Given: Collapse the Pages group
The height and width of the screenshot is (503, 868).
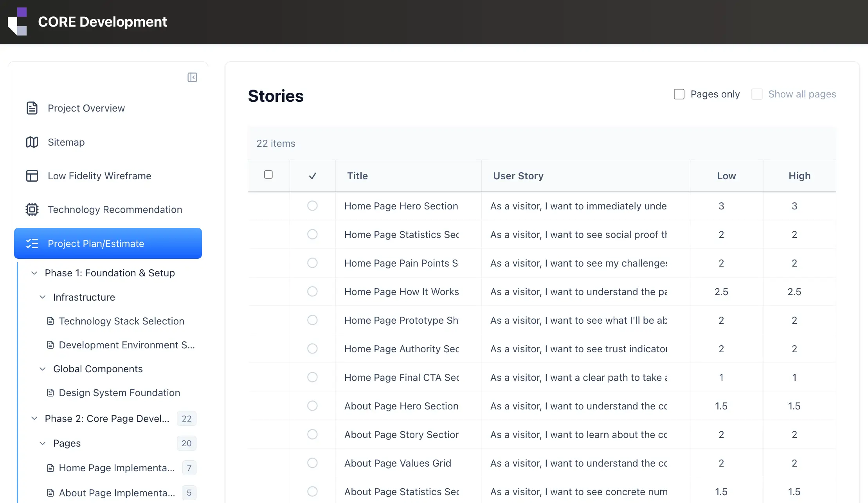Looking at the screenshot, I should (x=43, y=443).
